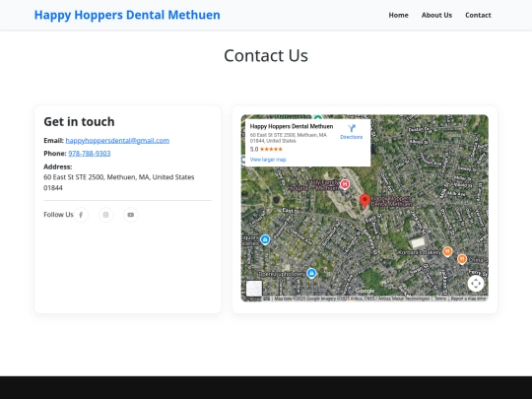Click Report a map error link
532x399 pixels.
[468, 299]
